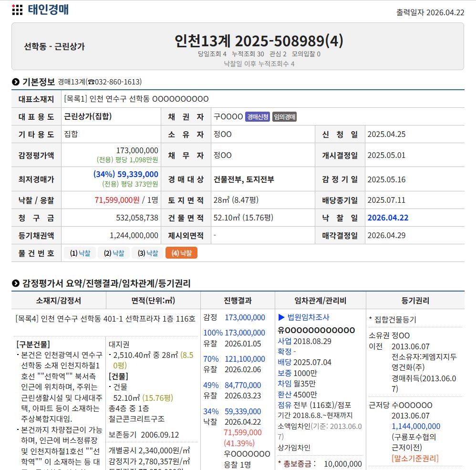Switch to item (3) 낙찰

147,253
